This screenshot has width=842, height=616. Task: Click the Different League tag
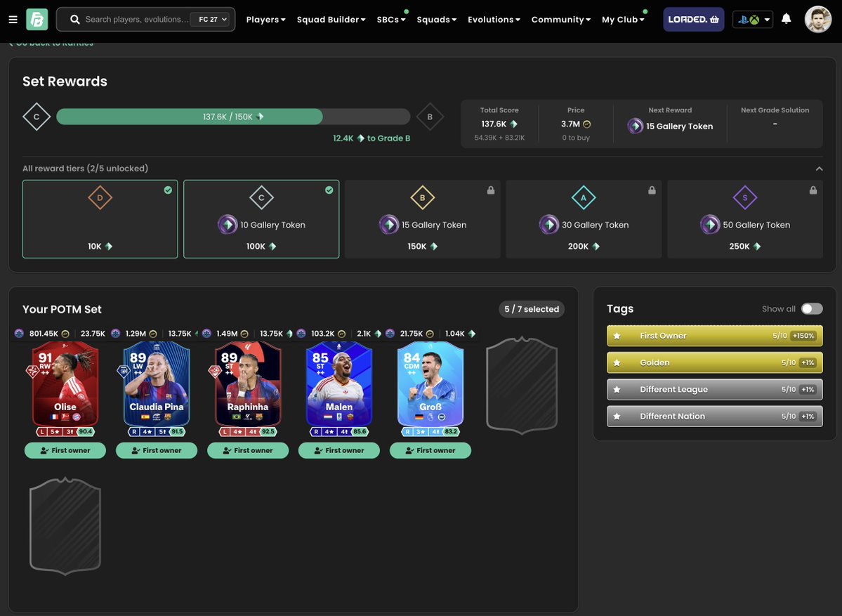(715, 389)
